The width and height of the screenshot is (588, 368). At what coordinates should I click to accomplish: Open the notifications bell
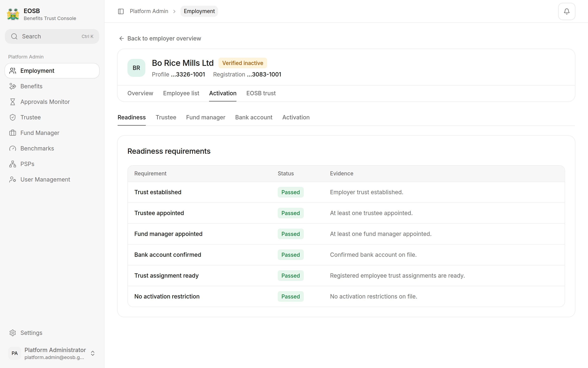[x=566, y=11]
